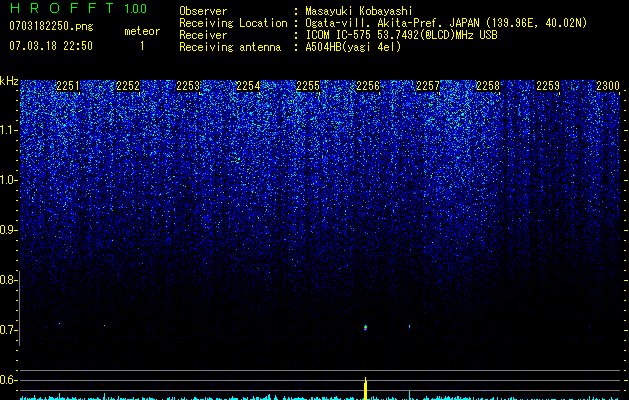
Task: Click the 1.1 kHz axis label
Action: click(x=8, y=130)
